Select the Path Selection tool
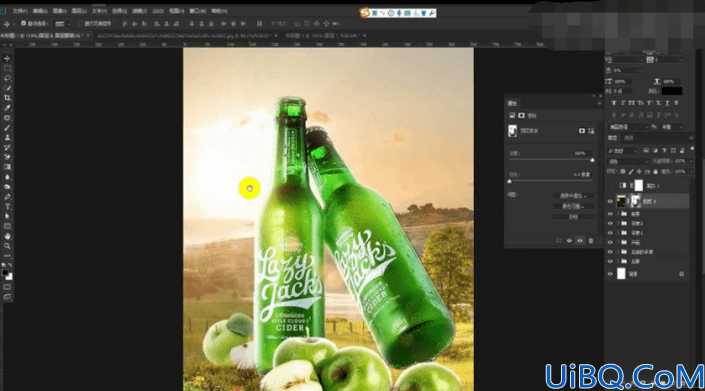 pos(7,216)
